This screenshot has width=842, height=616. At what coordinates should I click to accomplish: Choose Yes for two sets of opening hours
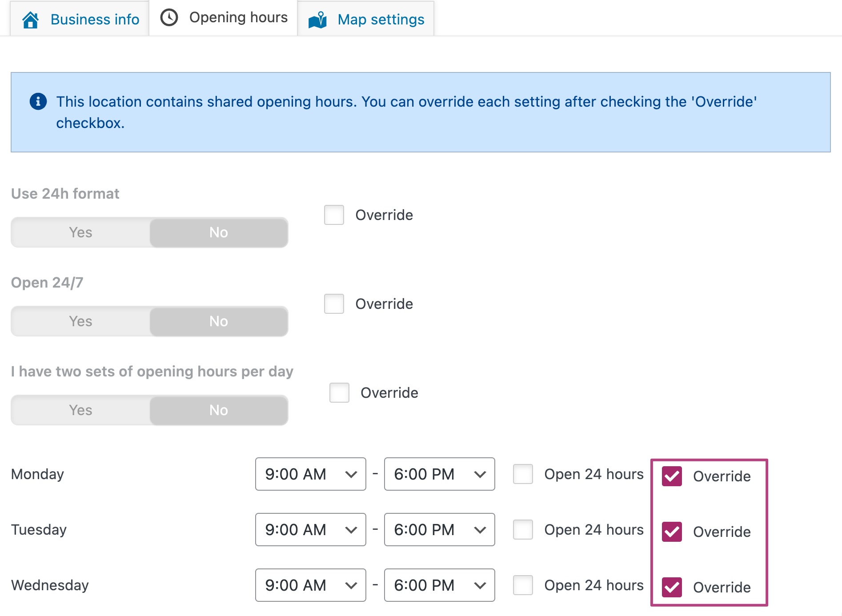point(80,410)
